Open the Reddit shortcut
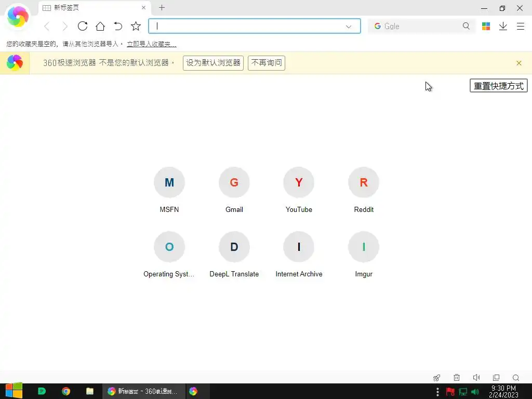This screenshot has height=399, width=532. (364, 190)
